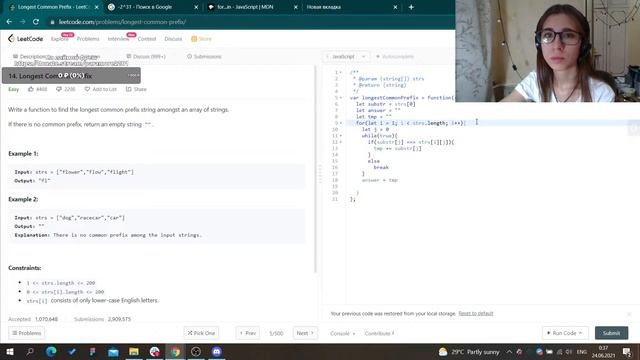This screenshot has height=360, width=640.
Task: Click the description panel scrollbar
Action: click(x=316, y=169)
